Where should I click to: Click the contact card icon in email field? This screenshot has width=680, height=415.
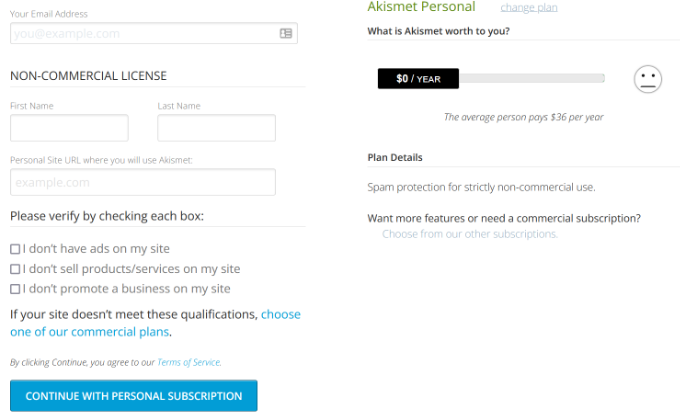point(286,33)
